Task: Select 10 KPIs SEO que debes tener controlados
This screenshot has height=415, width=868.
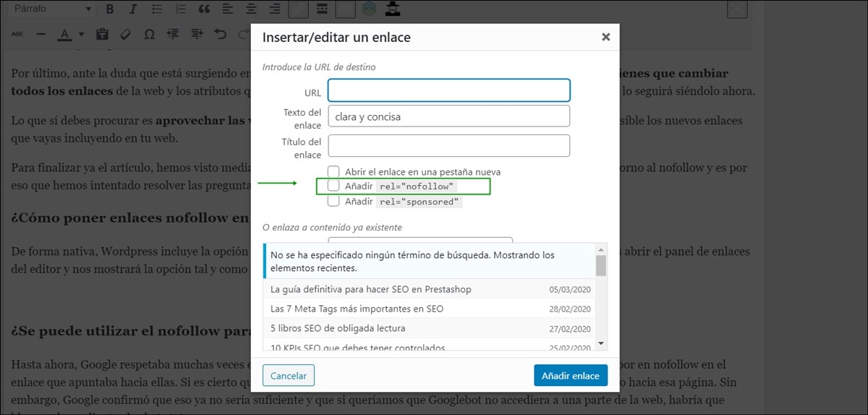Action: (x=429, y=345)
